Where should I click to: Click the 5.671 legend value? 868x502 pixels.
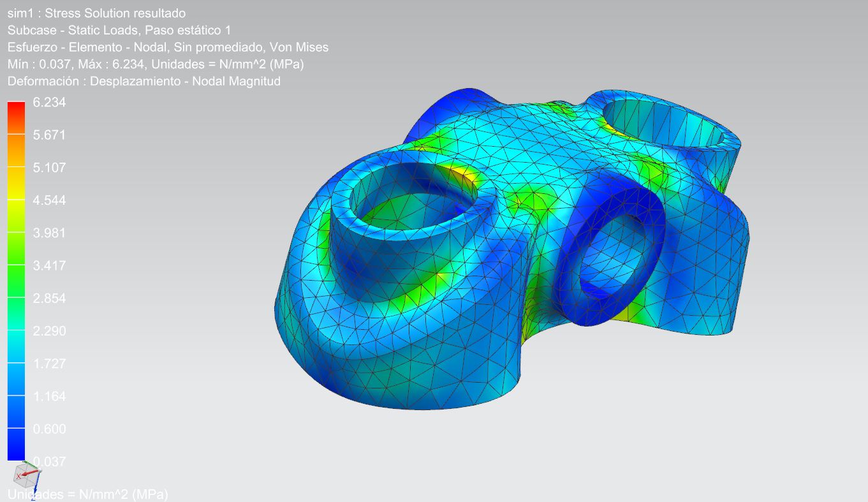click(50, 135)
